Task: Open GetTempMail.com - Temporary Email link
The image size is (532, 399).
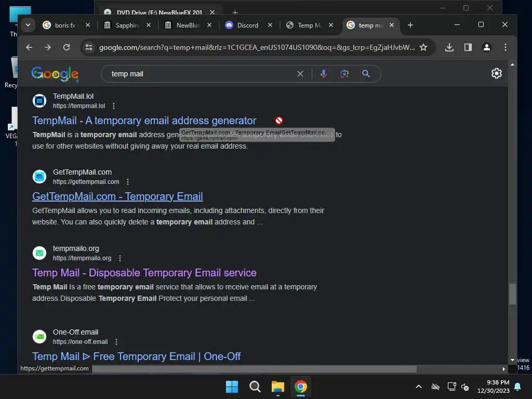Action: coord(117,196)
